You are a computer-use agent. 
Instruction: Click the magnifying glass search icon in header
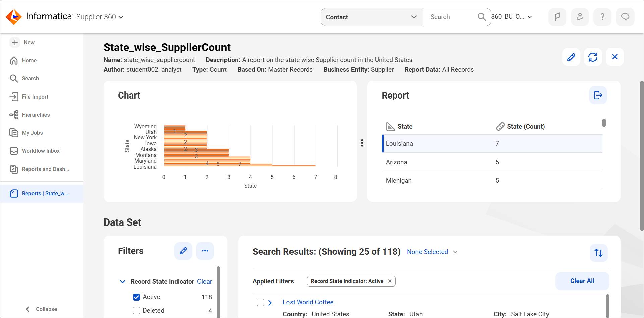tap(481, 17)
